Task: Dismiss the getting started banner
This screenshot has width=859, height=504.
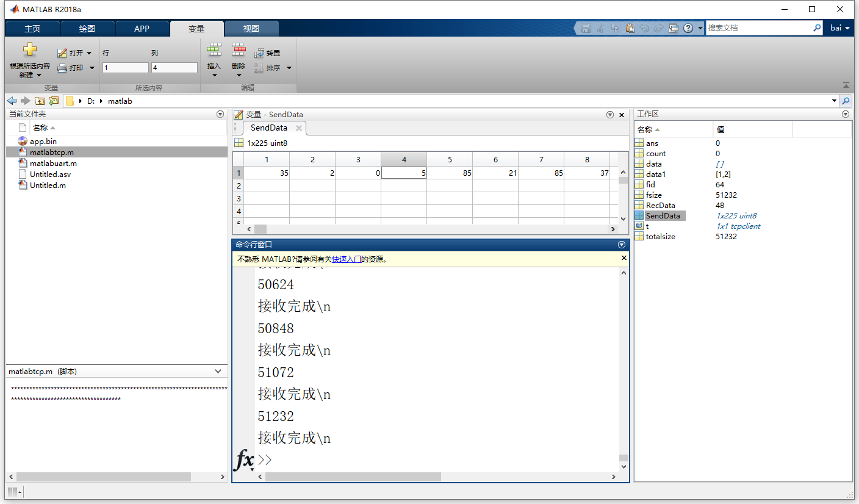Action: [x=624, y=258]
